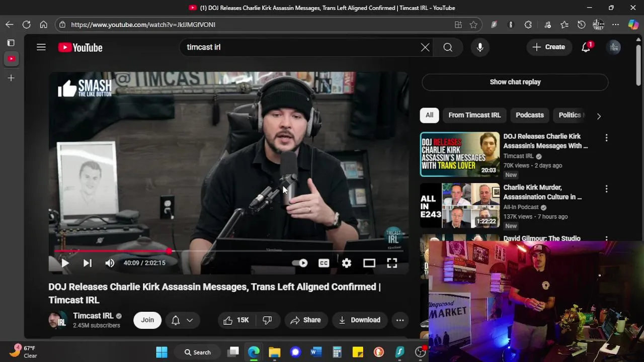644x362 pixels.
Task: Add this page to favorites with the star
Action: point(473,25)
